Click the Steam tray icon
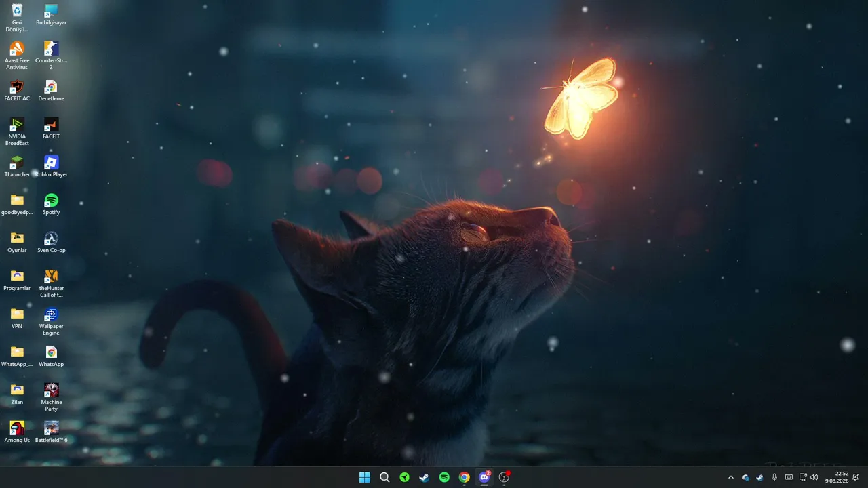The height and width of the screenshot is (488, 868). coord(759,477)
